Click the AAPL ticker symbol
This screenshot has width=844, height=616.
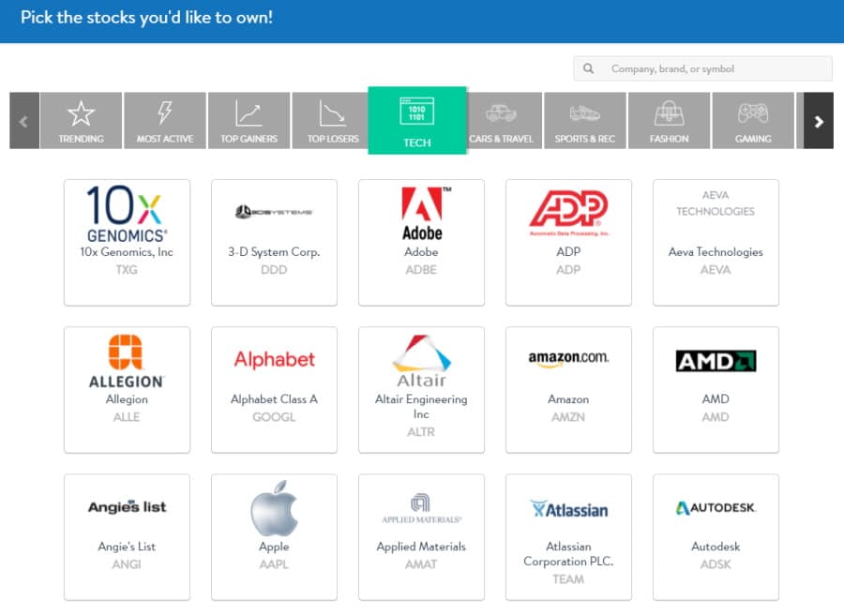pos(274,564)
